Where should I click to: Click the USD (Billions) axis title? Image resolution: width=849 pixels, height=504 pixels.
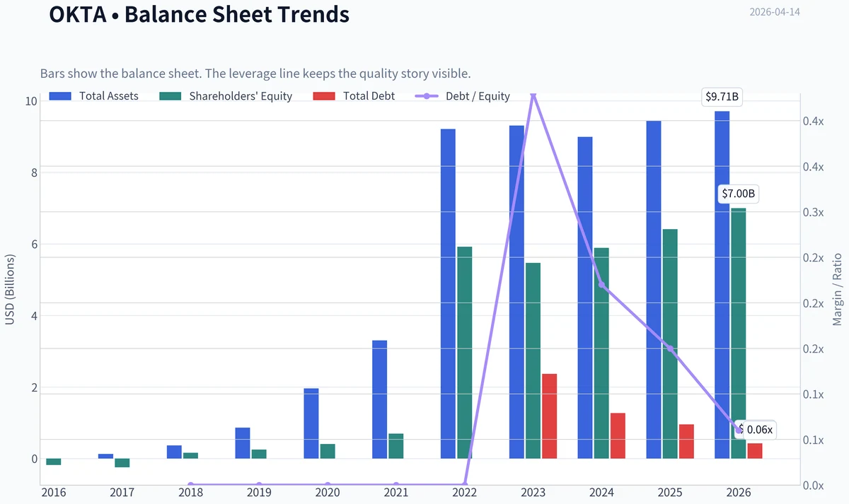coord(10,288)
